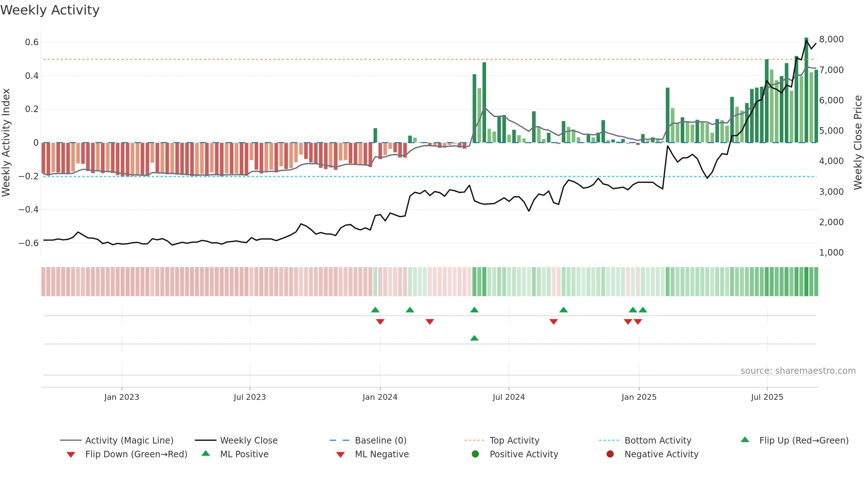
Task: Toggle Top Activity legend entry
Action: (502, 440)
